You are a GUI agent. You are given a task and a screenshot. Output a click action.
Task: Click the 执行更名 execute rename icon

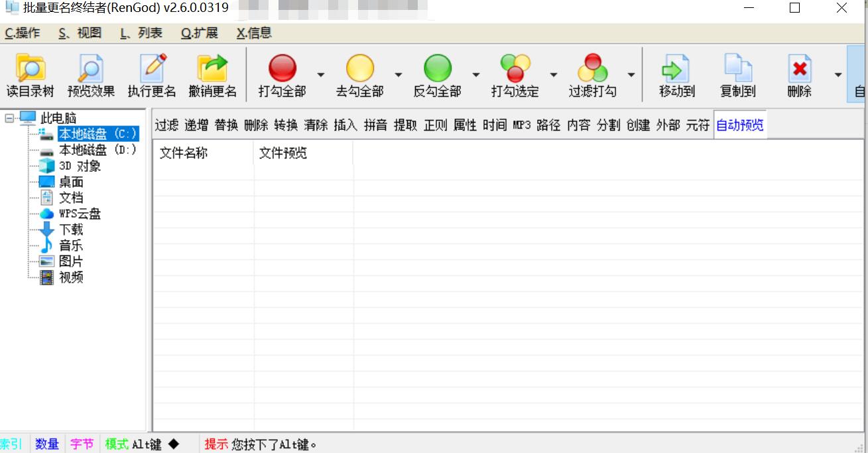pyautogui.click(x=150, y=73)
